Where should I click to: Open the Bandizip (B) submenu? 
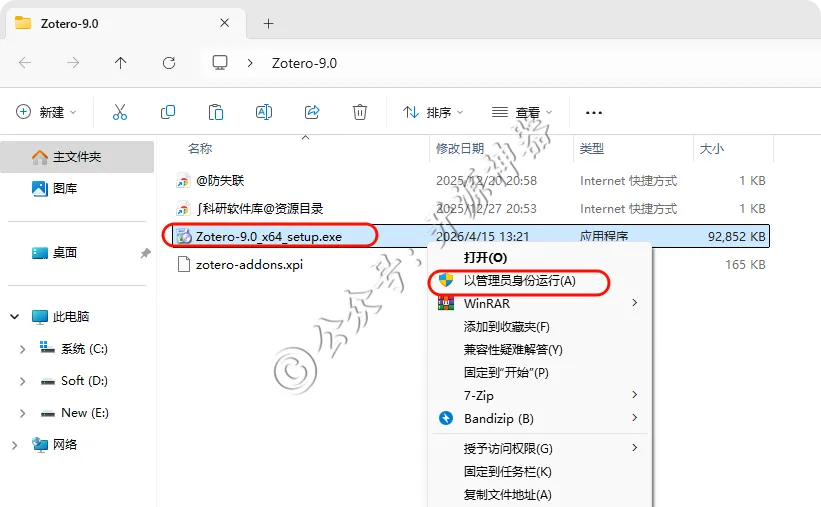539,418
